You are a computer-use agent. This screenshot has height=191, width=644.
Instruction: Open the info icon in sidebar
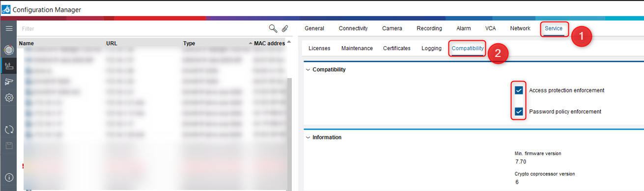8,177
